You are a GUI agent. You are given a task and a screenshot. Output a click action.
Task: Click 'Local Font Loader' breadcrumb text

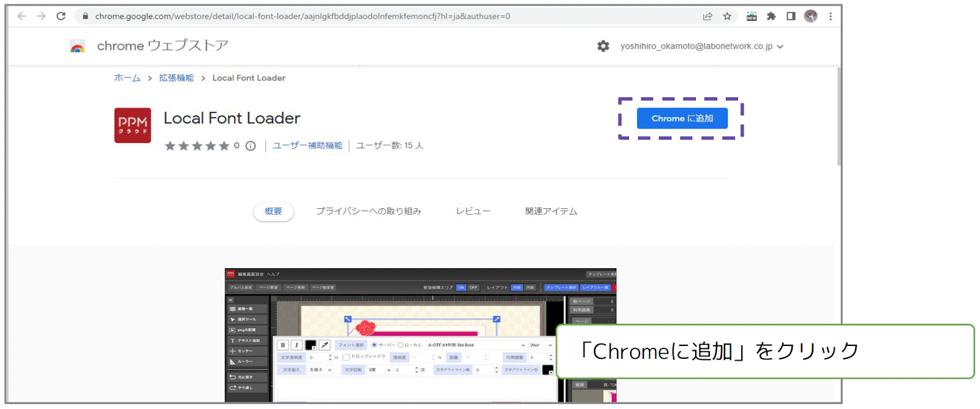[x=249, y=78]
